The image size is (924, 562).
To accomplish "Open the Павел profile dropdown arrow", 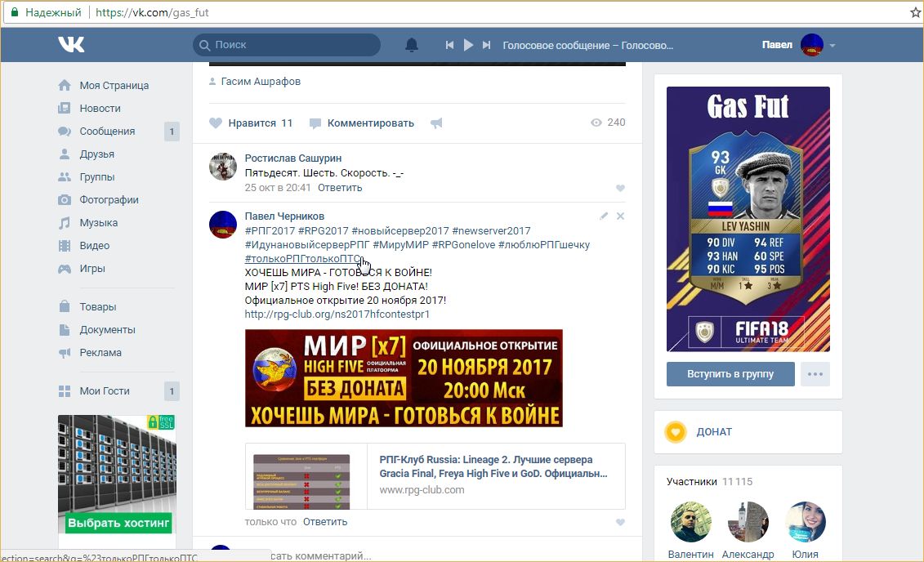I will click(832, 46).
